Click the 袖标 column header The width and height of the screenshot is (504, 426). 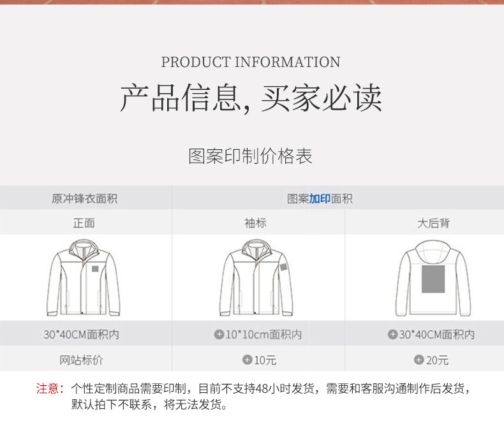(256, 223)
